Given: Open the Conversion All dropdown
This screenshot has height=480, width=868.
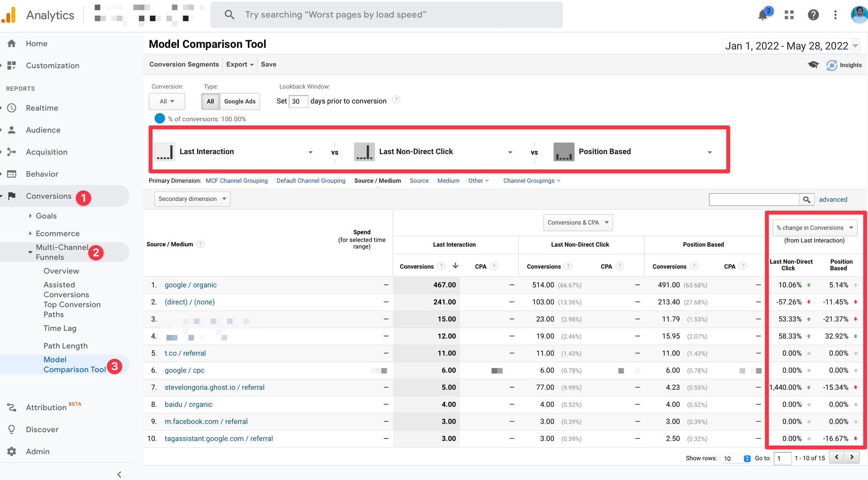Looking at the screenshot, I should pyautogui.click(x=167, y=101).
